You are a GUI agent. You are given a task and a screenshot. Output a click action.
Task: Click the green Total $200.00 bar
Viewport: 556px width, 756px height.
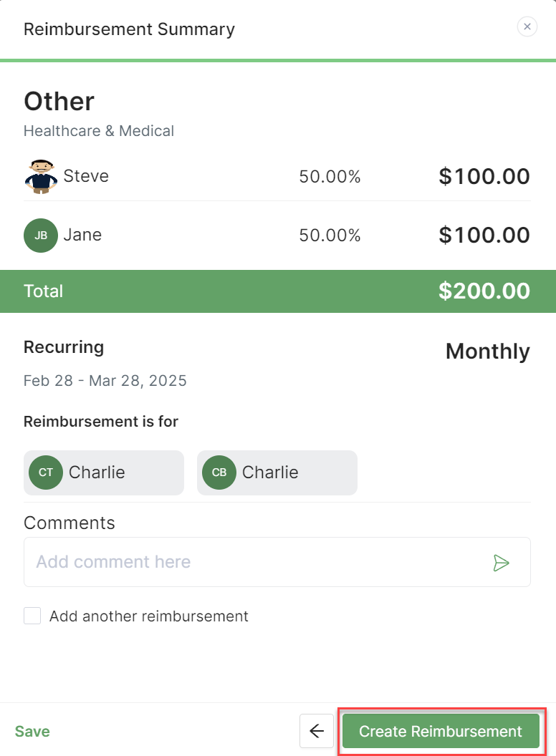pos(278,291)
